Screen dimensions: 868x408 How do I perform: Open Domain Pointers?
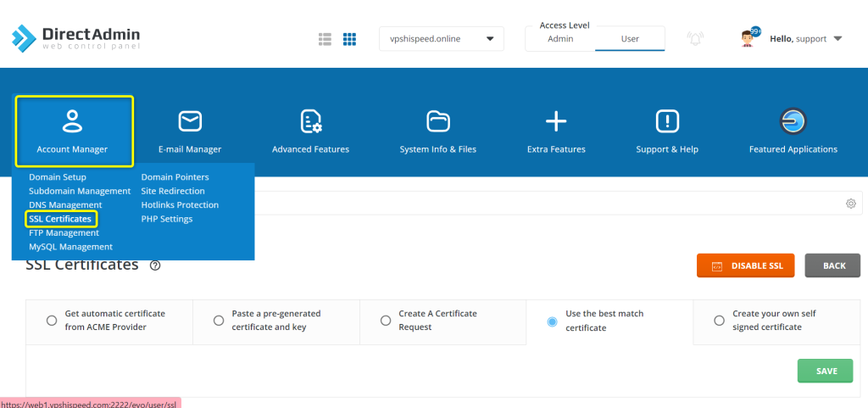(x=175, y=177)
